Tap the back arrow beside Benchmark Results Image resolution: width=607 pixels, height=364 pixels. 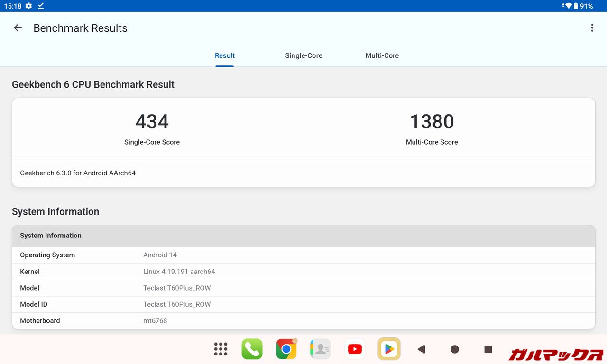tap(18, 28)
